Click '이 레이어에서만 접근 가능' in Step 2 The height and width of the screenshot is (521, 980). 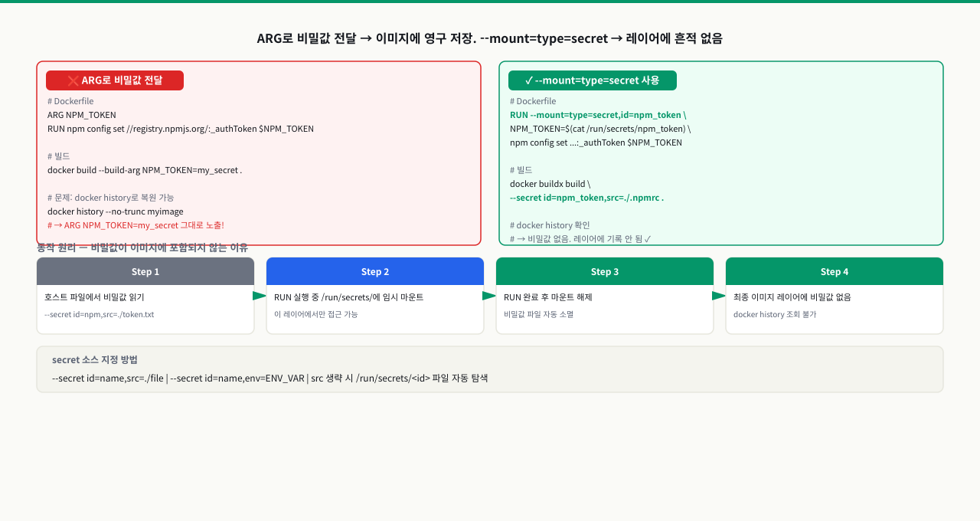click(x=316, y=314)
